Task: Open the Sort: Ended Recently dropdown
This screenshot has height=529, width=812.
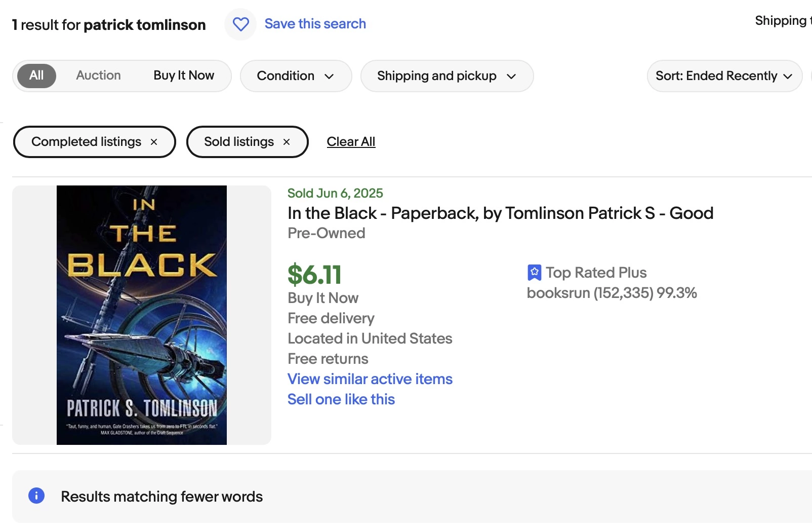Action: pos(724,76)
